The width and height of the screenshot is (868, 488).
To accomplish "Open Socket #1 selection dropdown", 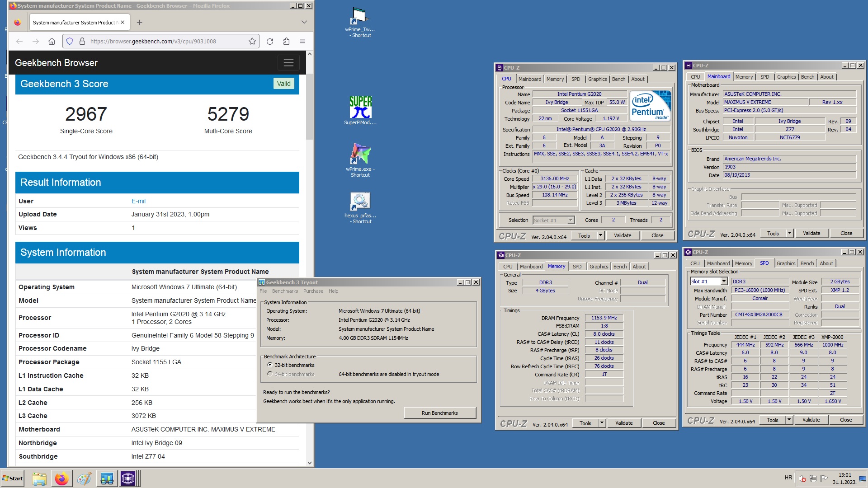I will click(571, 220).
